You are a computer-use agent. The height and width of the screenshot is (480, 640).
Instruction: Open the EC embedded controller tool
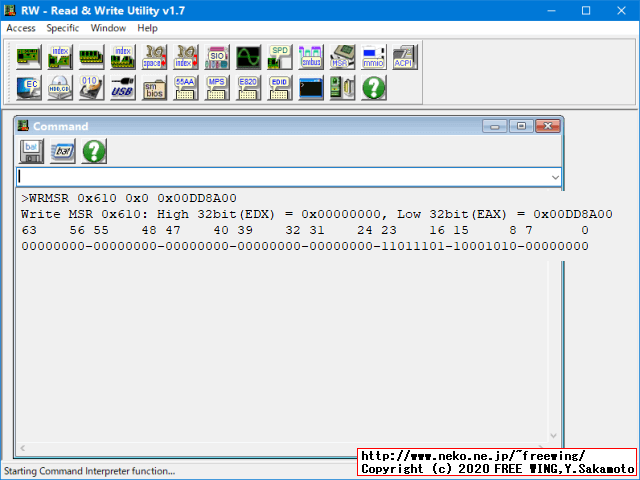click(x=29, y=88)
